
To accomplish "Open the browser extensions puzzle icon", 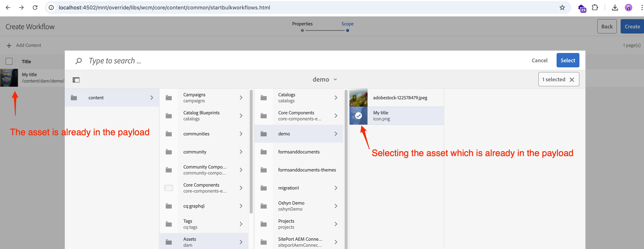I will pyautogui.click(x=595, y=8).
